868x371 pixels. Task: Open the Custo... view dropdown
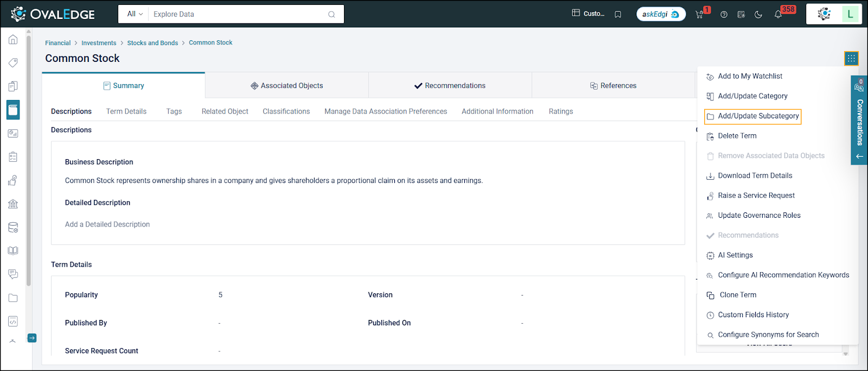click(x=588, y=14)
